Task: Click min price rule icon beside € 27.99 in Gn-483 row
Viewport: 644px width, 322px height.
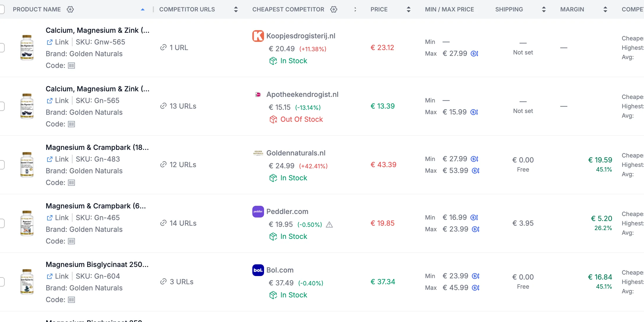Action: (475, 159)
